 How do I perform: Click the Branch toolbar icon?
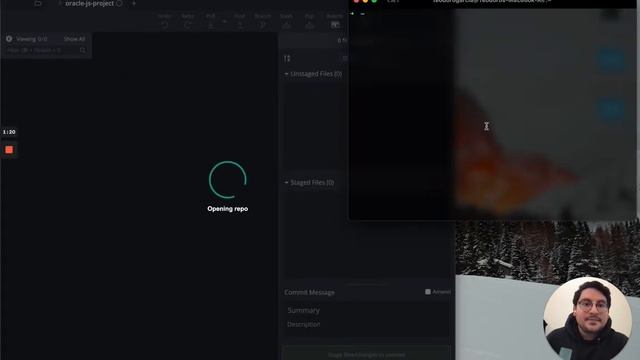pos(262,25)
